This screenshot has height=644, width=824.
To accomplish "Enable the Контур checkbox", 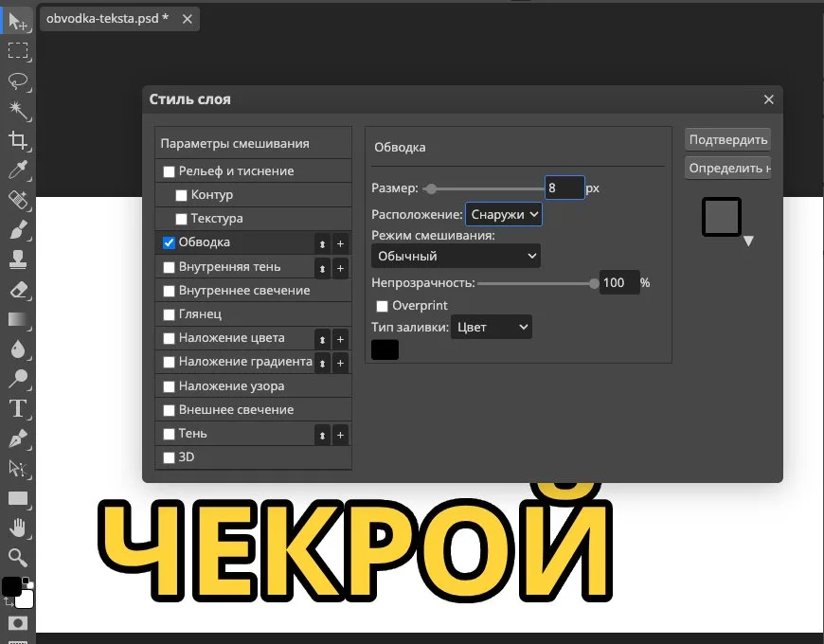I will (181, 195).
